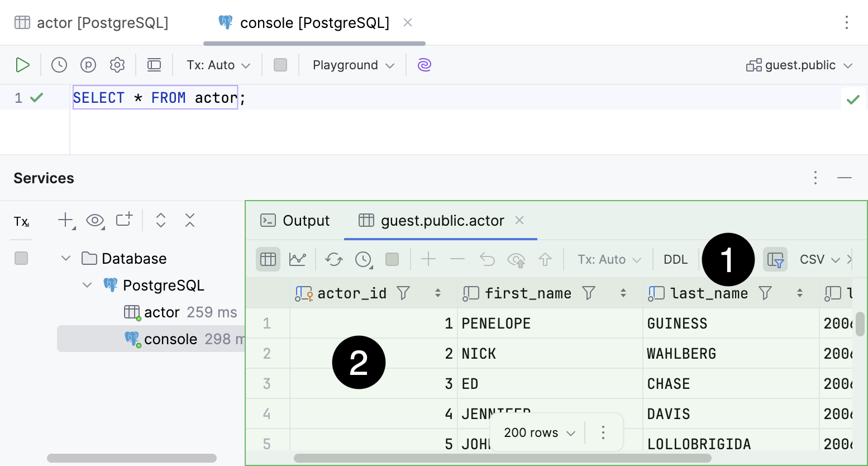The height and width of the screenshot is (466, 868).
Task: Show the query execution plan
Action: (x=88, y=65)
